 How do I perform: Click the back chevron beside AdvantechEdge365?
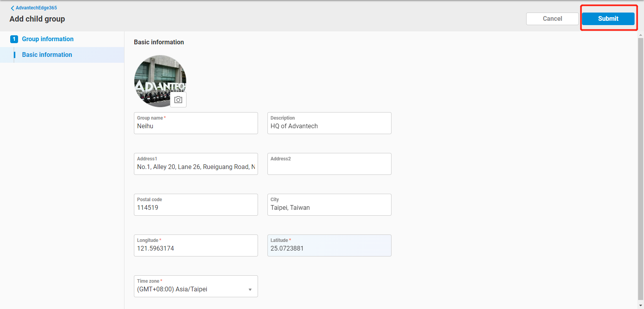click(x=12, y=8)
